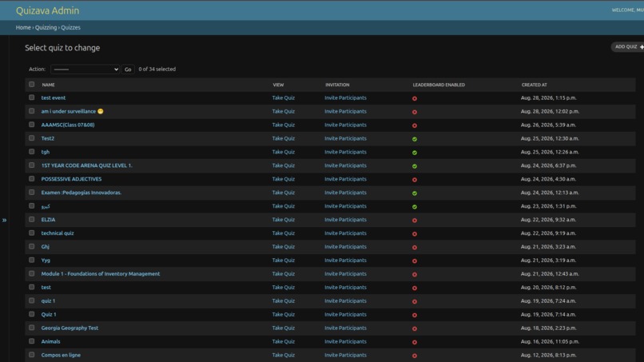Go to Home breadcrumb

click(23, 27)
